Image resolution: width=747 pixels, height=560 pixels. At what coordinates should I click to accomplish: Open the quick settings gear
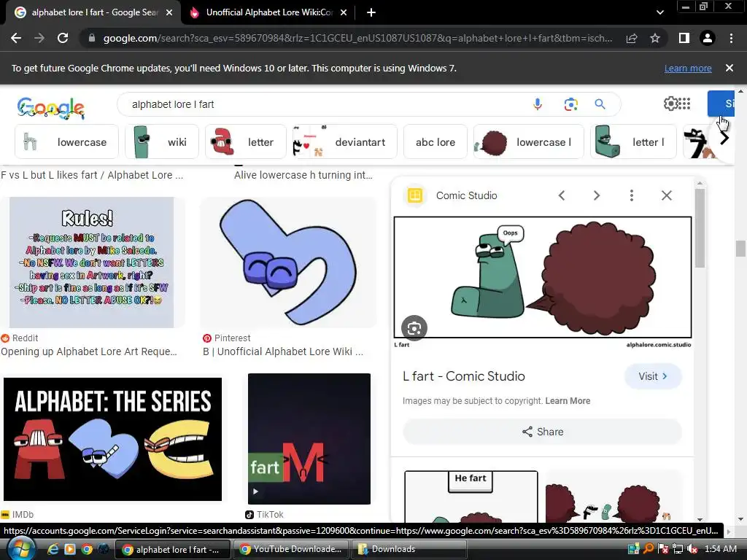[x=670, y=104]
